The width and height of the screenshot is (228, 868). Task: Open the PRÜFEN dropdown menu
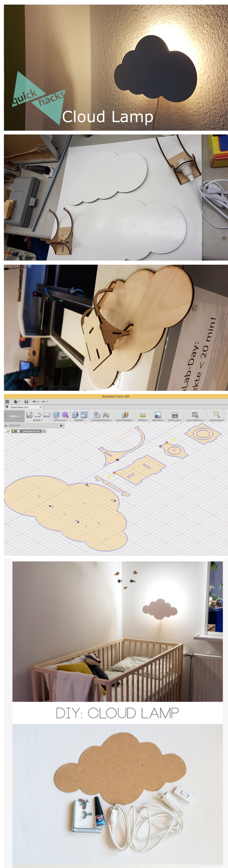click(x=143, y=420)
